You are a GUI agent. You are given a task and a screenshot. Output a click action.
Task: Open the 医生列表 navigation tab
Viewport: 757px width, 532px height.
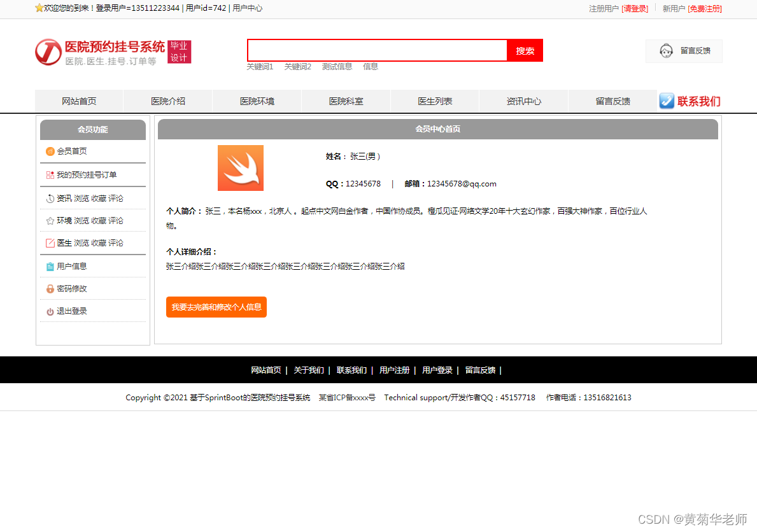click(x=435, y=101)
